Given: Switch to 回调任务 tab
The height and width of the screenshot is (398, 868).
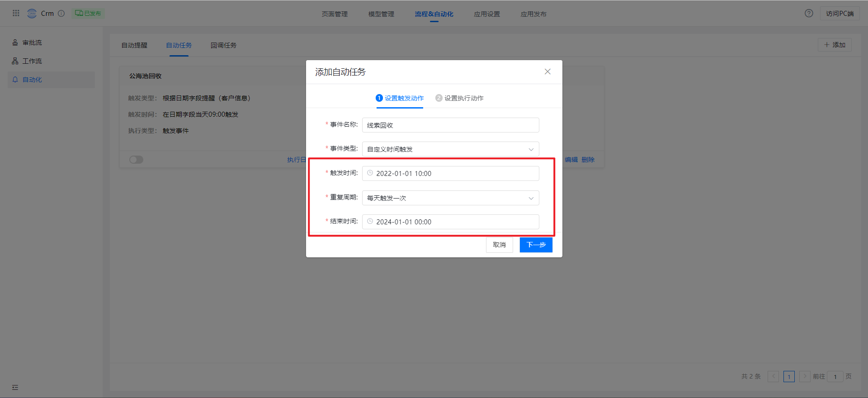Looking at the screenshot, I should click(224, 45).
